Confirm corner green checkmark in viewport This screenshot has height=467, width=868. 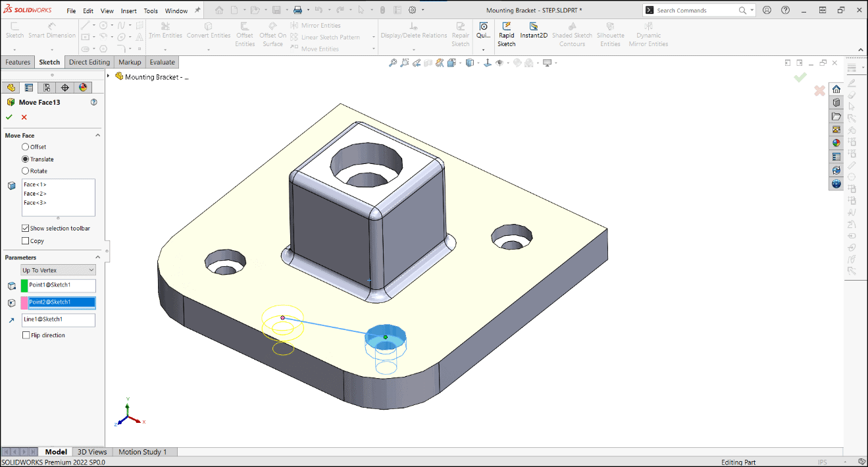pos(800,78)
